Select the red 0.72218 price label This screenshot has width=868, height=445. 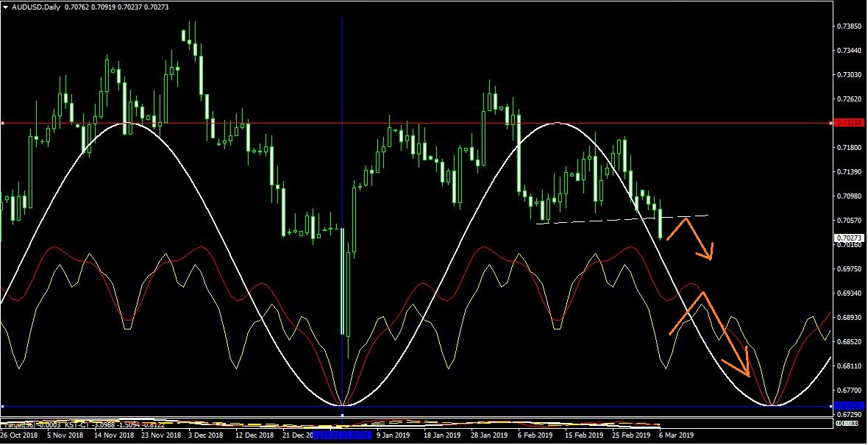(850, 123)
